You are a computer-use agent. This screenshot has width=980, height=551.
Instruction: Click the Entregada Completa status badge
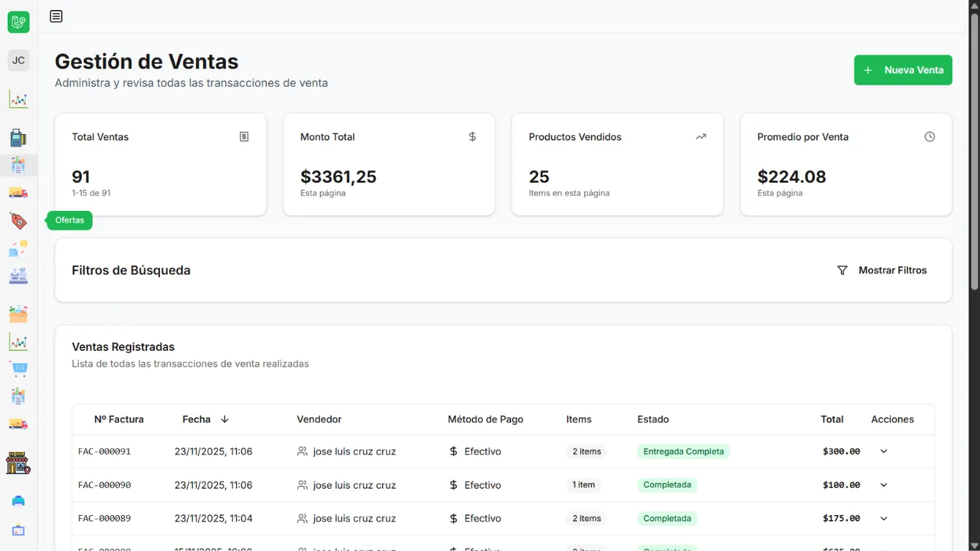pyautogui.click(x=683, y=451)
